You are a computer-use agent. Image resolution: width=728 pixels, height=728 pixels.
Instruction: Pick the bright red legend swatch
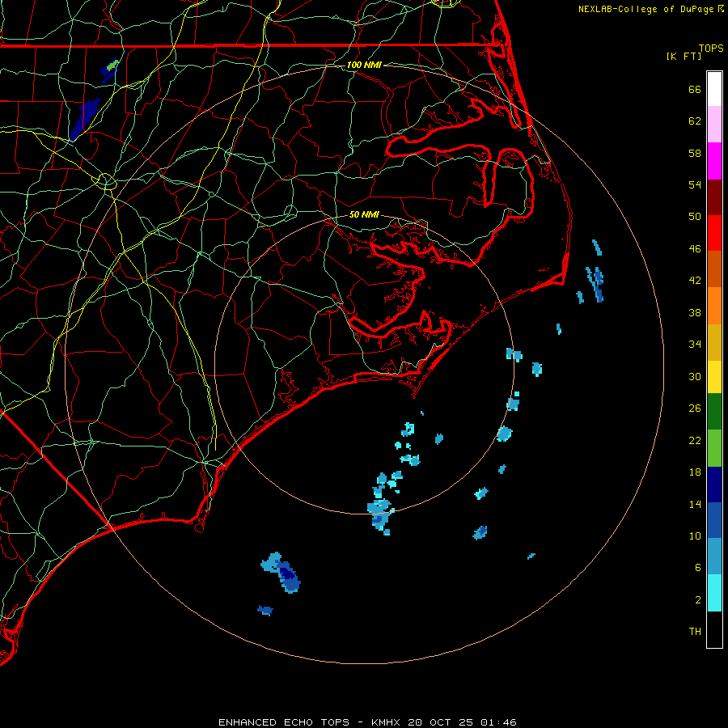(x=714, y=233)
